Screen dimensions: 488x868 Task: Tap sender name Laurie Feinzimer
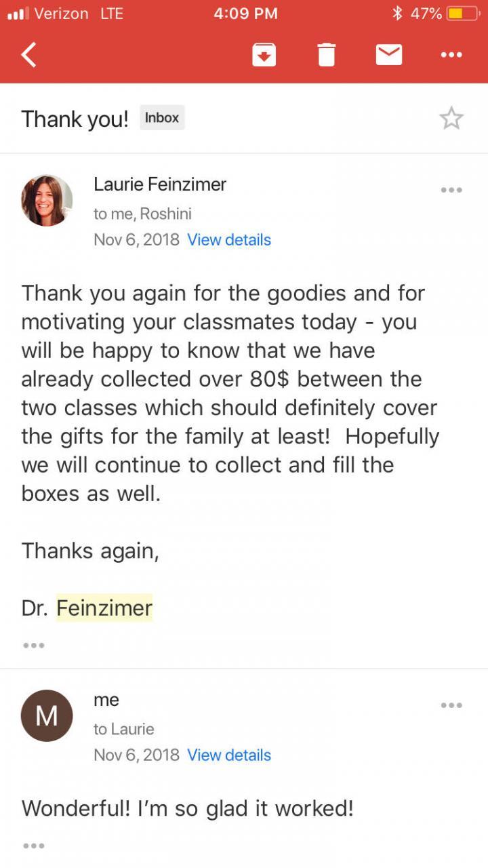pos(160,184)
